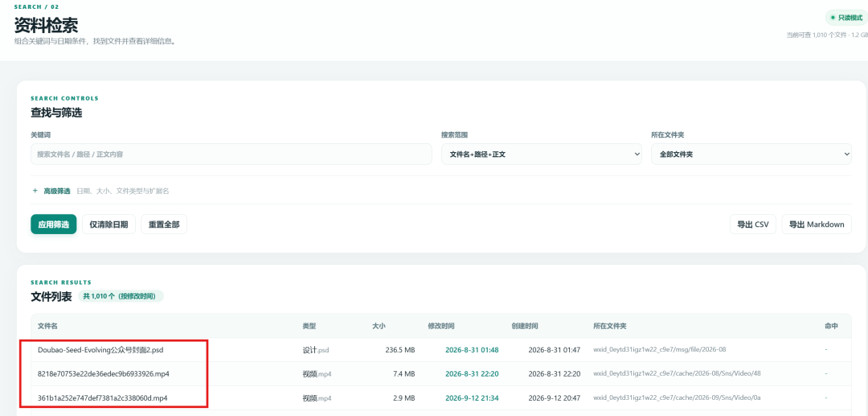Image resolution: width=868 pixels, height=416 pixels.
Task: Open the 搜索范围 dropdown
Action: tap(542, 154)
